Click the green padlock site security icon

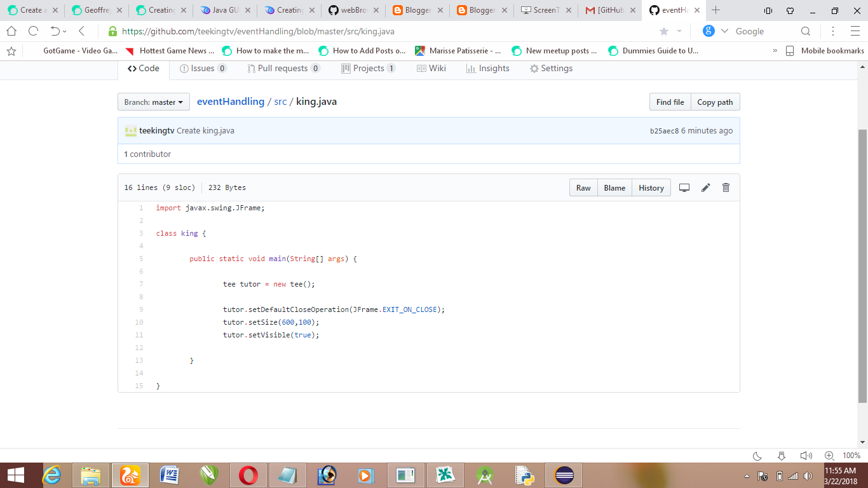point(113,31)
